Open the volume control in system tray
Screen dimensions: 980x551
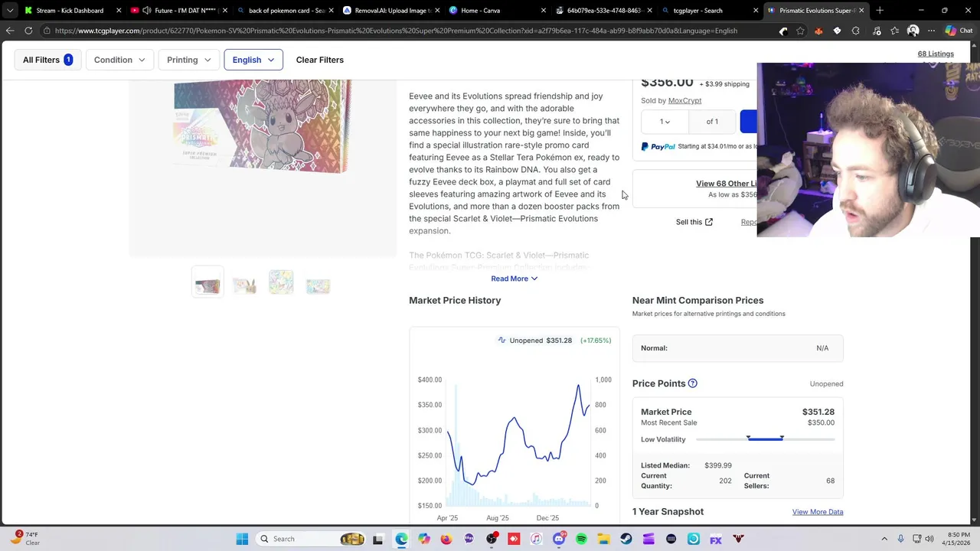click(929, 539)
